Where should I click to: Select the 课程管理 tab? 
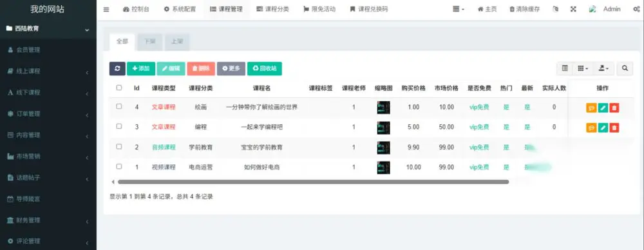pos(226,10)
